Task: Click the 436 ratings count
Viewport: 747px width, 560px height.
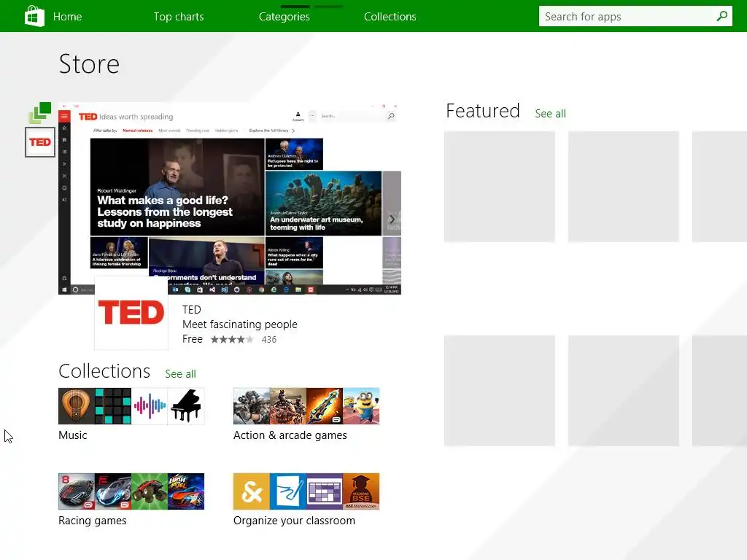Action: click(x=268, y=340)
